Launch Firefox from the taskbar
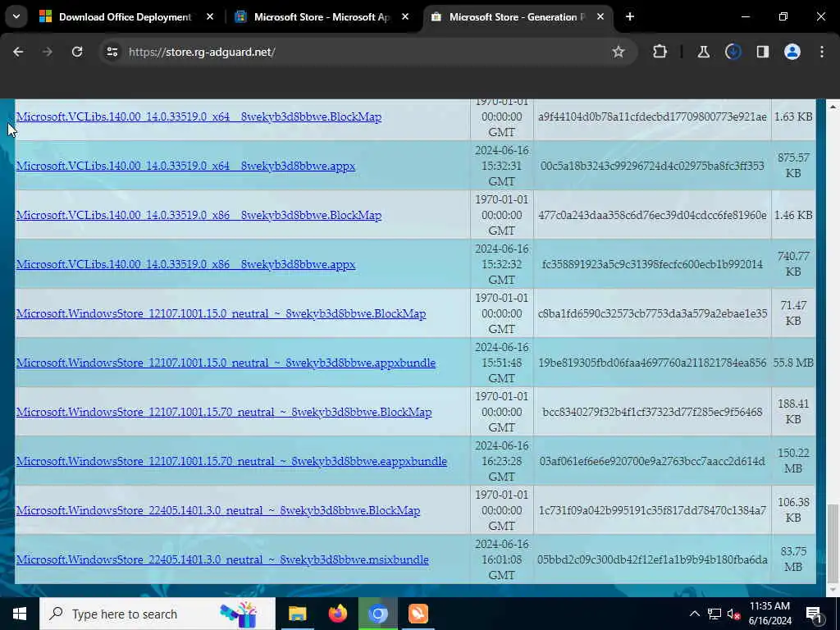 point(337,614)
